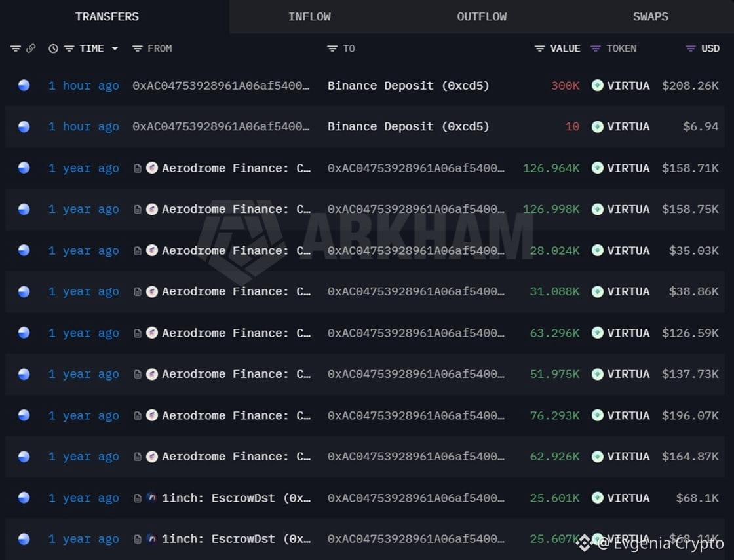Click VIRTUA token icon in 300K row
Viewport: 734px width, 560px height.
click(597, 86)
